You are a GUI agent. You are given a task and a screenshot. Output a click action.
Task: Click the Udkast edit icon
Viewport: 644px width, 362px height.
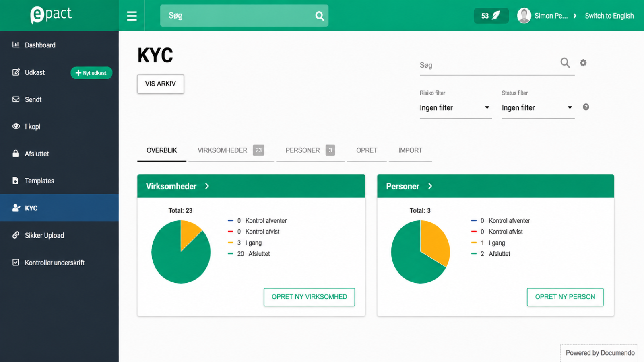pos(16,72)
